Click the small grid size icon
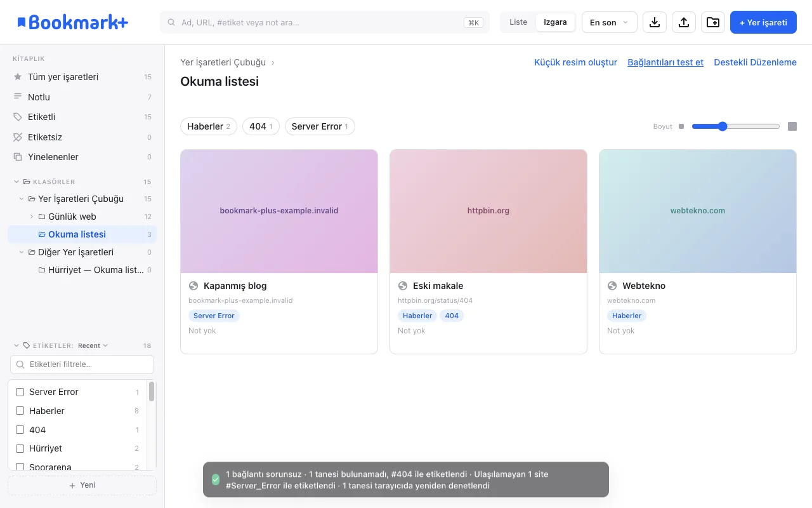Viewport: 812px width, 508px height. [681, 126]
